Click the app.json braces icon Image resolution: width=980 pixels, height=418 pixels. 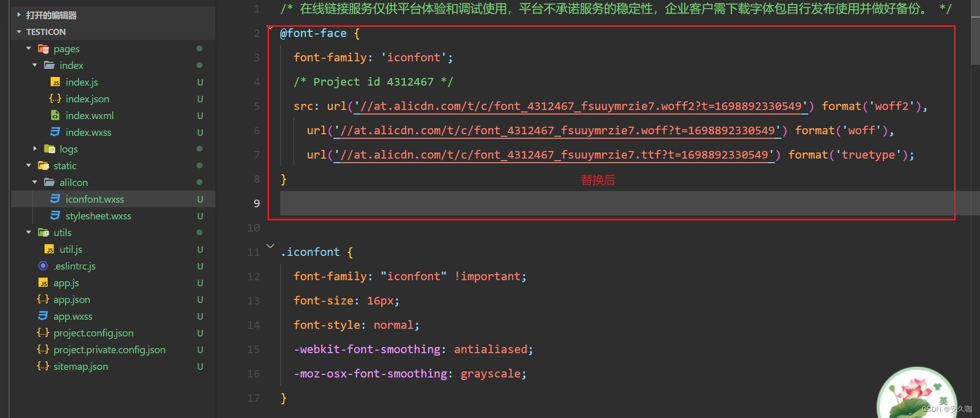tap(44, 299)
